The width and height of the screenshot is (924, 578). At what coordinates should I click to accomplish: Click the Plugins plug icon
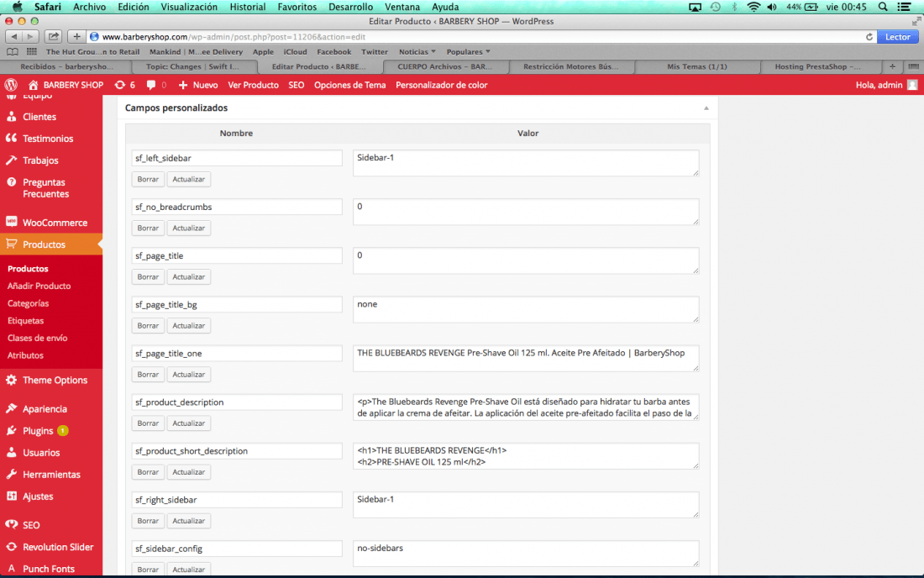click(11, 431)
